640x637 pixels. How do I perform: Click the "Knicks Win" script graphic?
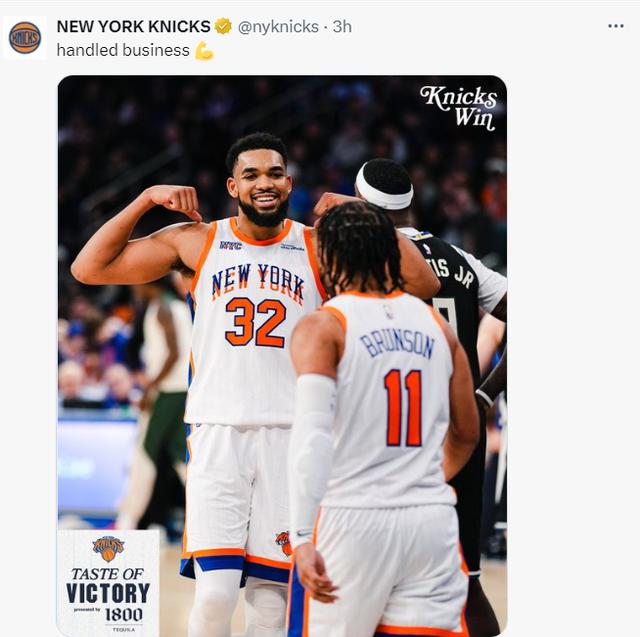pos(460,106)
